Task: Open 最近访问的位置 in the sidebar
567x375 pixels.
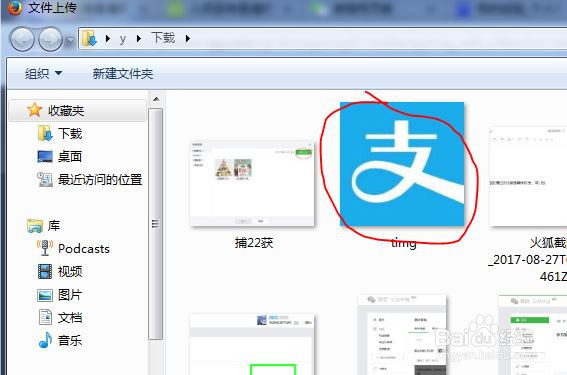Action: [100, 180]
